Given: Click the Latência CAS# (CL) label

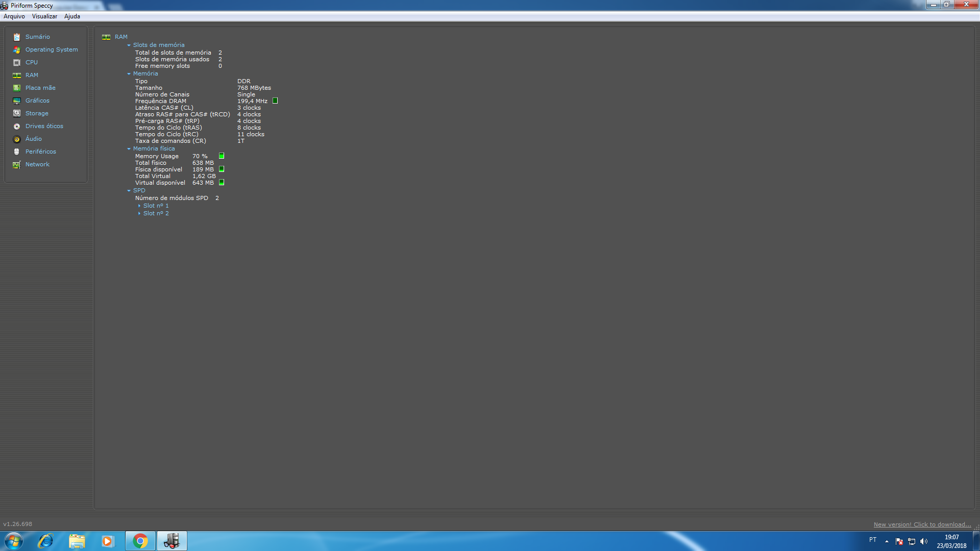Looking at the screenshot, I should (164, 108).
